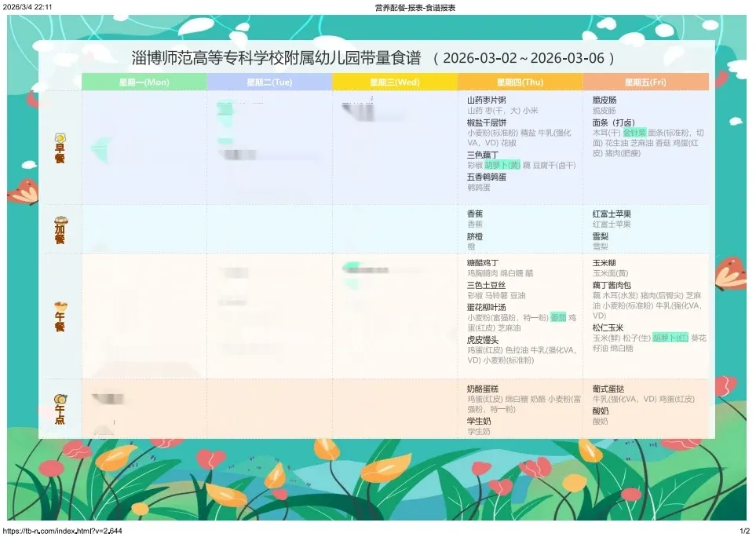Image resolution: width=756 pixels, height=537 pixels.
Task: Click the highlighted 胡萝卜(红) ingredient tag
Action: (670, 338)
